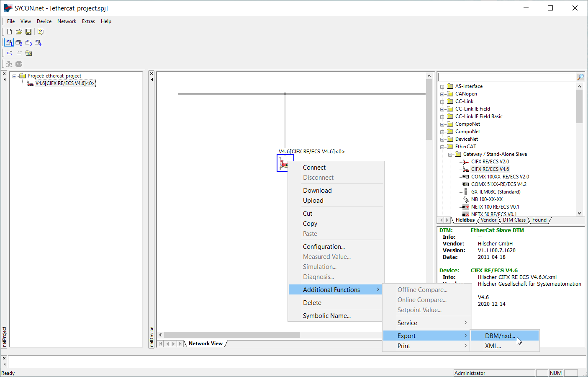The height and width of the screenshot is (377, 588).
Task: Collapse the Project ethercat_project tree node
Action: pos(15,76)
